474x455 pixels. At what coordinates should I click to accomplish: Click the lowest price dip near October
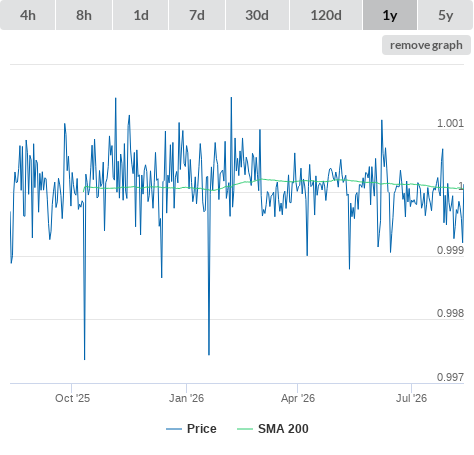(x=84, y=359)
